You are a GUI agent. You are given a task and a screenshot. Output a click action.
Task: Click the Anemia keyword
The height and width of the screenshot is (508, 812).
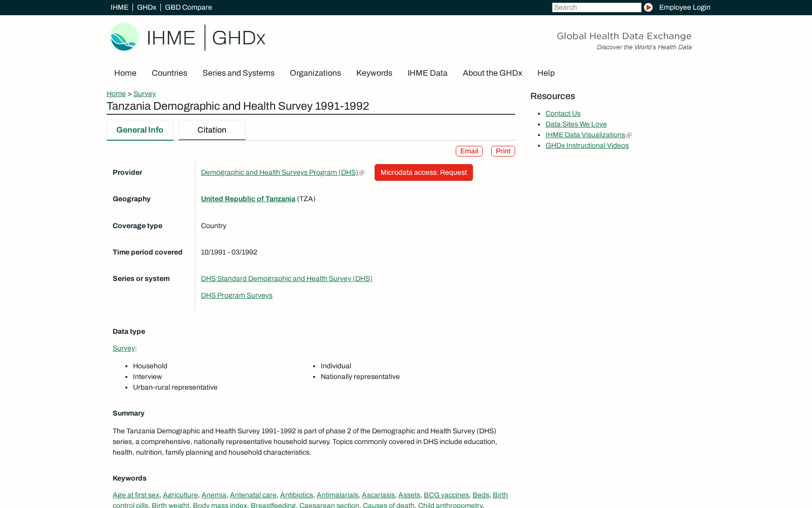coord(214,495)
